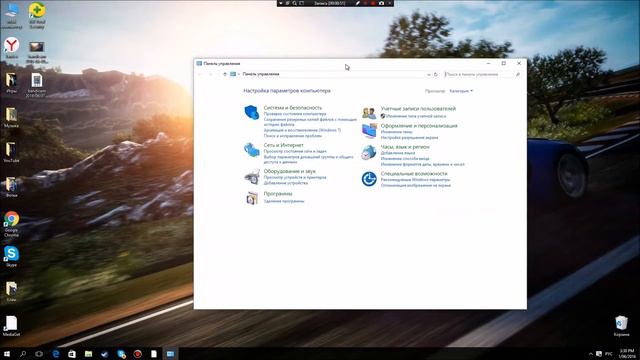
Task: Open the Система и безопасность shield icon
Action: pyautogui.click(x=251, y=112)
